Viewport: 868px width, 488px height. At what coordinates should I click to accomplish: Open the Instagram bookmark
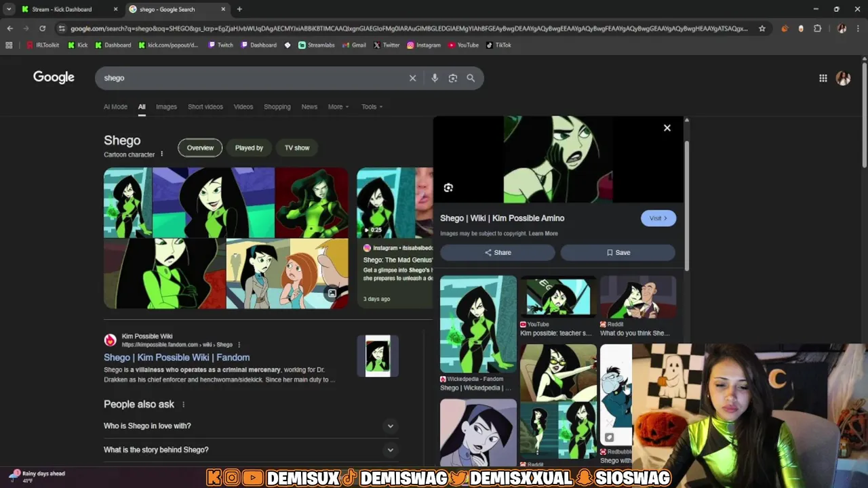coord(424,45)
